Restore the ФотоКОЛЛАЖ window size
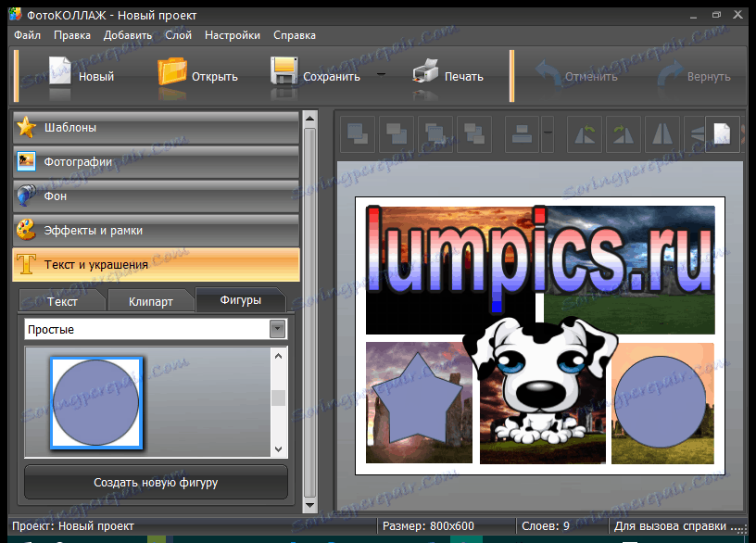This screenshot has width=756, height=543. pos(716,15)
